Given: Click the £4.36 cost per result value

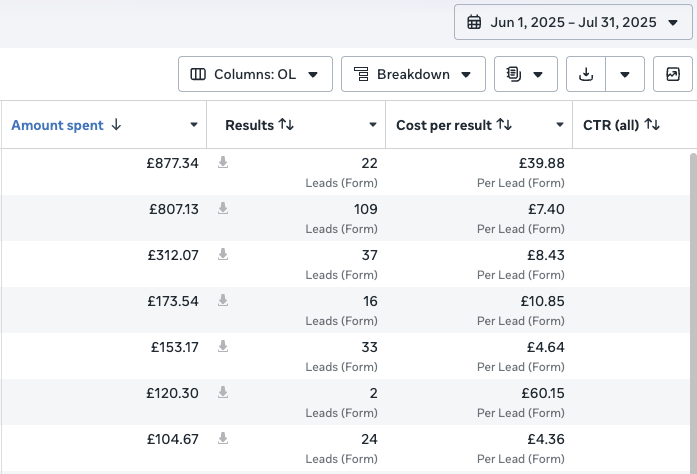Looking at the screenshot, I should pyautogui.click(x=546, y=440).
